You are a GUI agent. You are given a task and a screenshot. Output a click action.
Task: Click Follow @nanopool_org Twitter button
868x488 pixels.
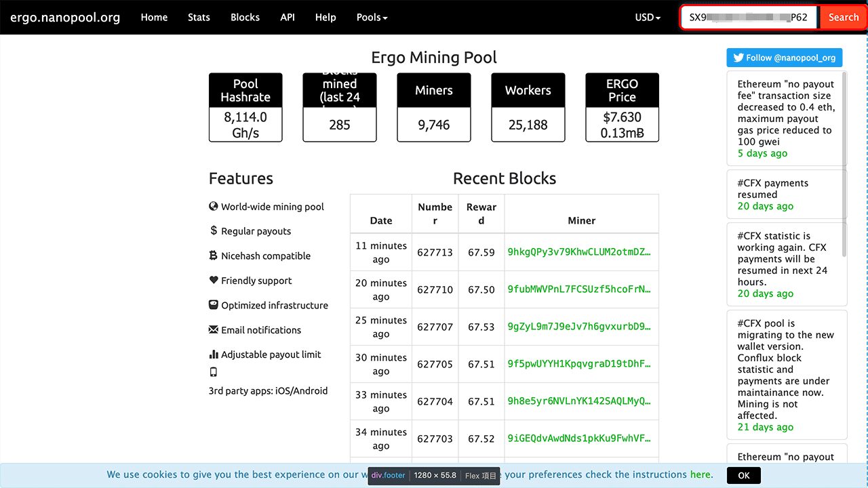coord(785,58)
